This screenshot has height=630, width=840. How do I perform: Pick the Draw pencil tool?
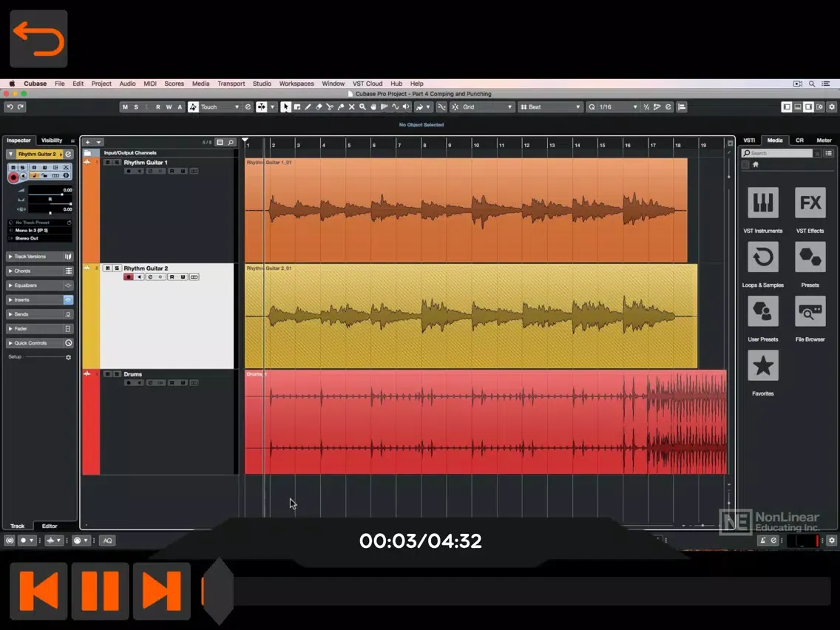[308, 107]
